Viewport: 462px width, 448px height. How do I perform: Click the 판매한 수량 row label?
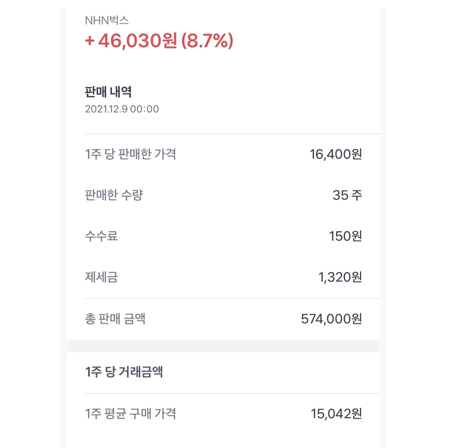tap(114, 195)
